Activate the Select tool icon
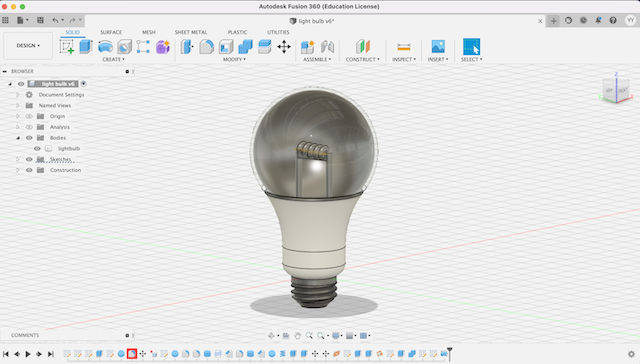This screenshot has width=640, height=364. point(471,47)
